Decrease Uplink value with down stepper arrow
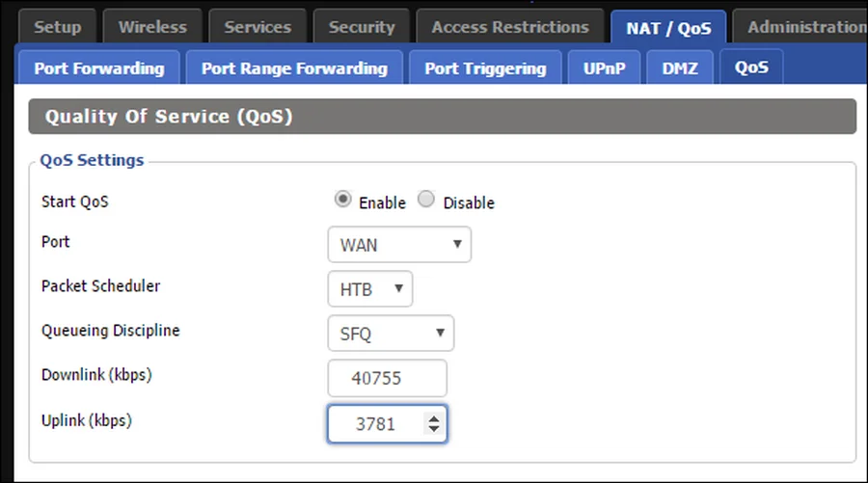The width and height of the screenshot is (868, 483). click(x=433, y=429)
